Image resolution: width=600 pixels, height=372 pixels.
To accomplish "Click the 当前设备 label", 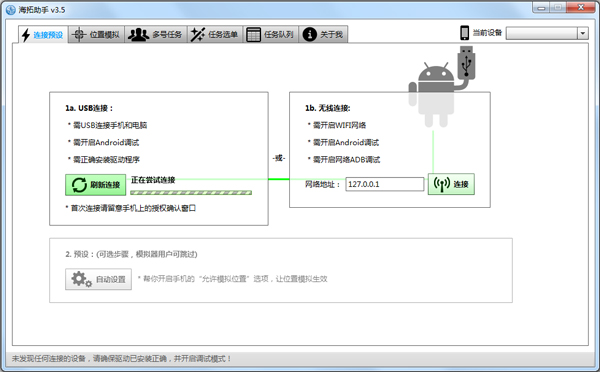I will tap(487, 33).
